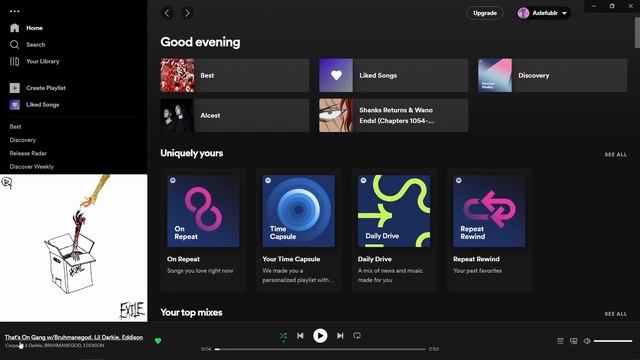Open Discover Weekly playlist in sidebar

tap(32, 167)
